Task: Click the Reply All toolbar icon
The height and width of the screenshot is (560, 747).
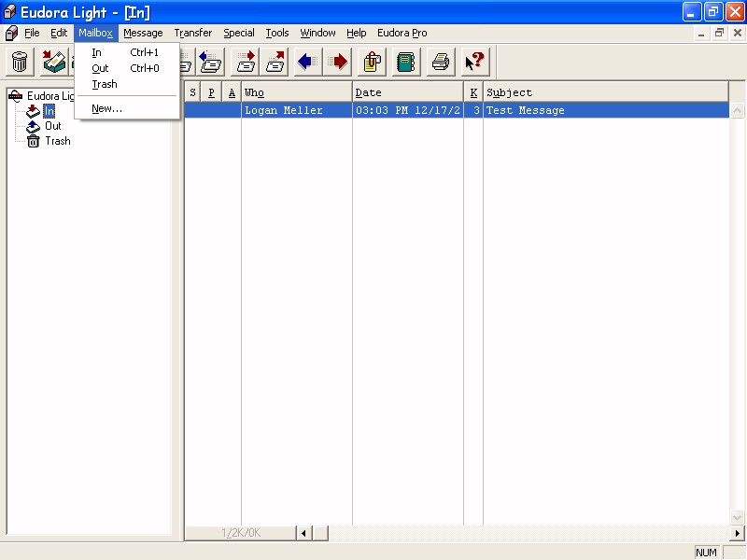Action: 210,62
